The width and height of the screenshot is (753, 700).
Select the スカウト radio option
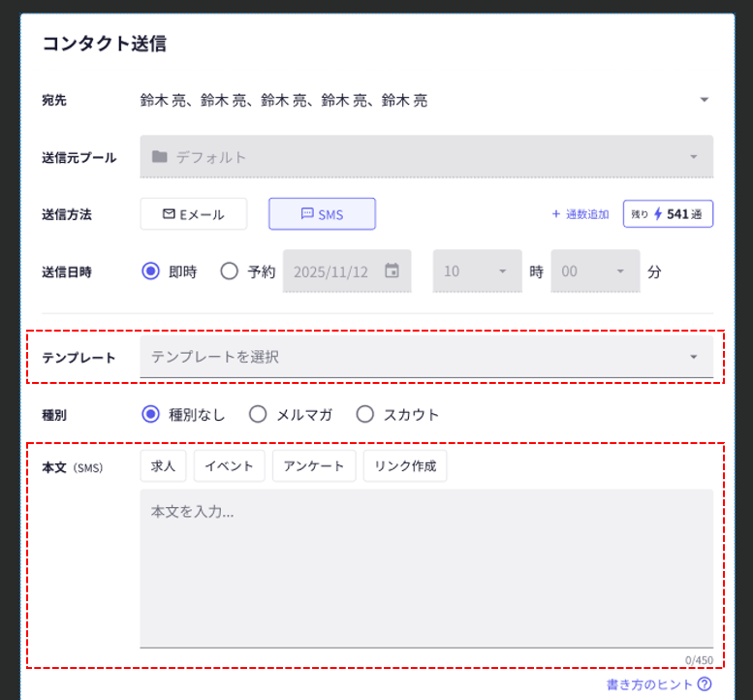tap(364, 414)
